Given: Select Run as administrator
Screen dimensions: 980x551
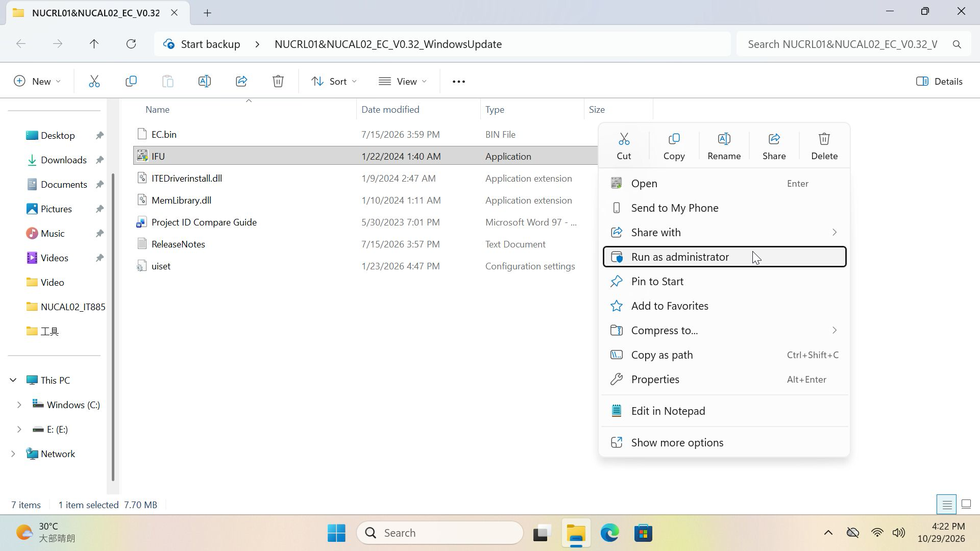Looking at the screenshot, I should 724,257.
